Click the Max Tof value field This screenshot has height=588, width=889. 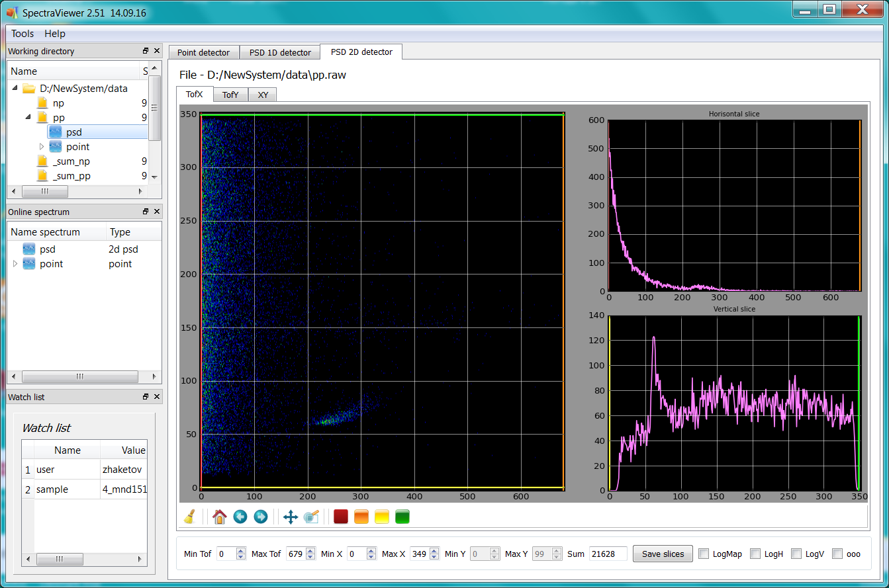tap(293, 554)
